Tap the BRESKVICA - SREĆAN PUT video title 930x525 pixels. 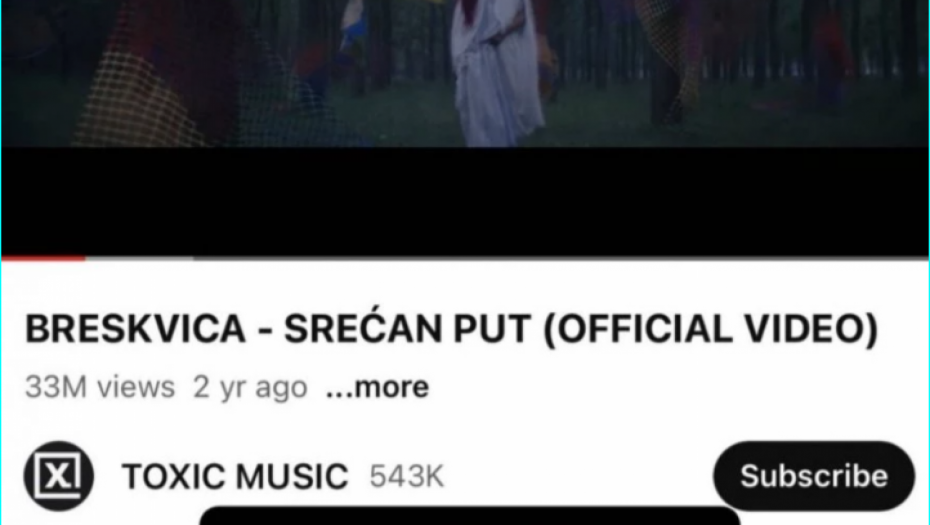click(x=451, y=329)
